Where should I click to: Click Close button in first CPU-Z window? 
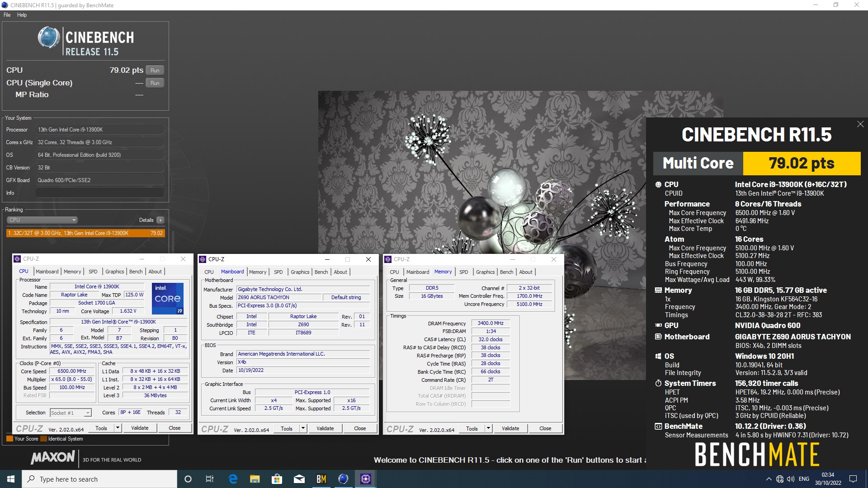coord(175,428)
